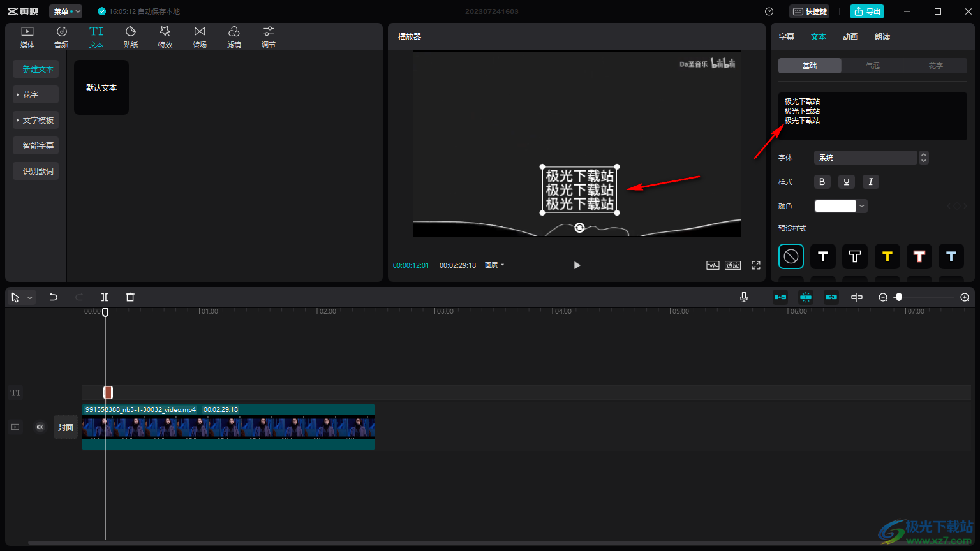Start voice-over microphone recording
This screenshot has height=551, width=980.
pos(744,297)
